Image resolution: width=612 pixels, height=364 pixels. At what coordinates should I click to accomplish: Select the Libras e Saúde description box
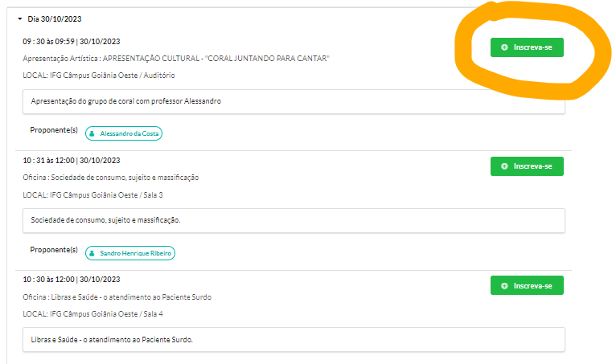click(294, 339)
